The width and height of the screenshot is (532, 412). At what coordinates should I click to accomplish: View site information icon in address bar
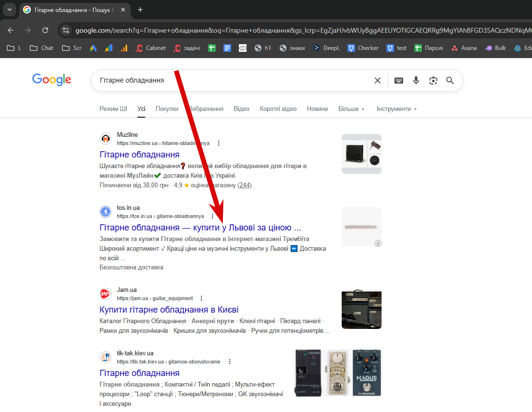point(65,30)
